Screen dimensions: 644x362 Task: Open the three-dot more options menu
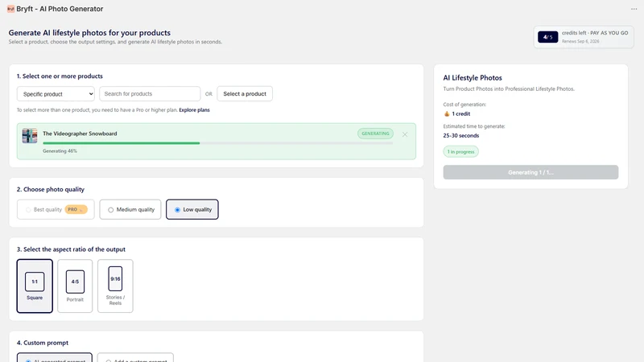[x=634, y=9]
